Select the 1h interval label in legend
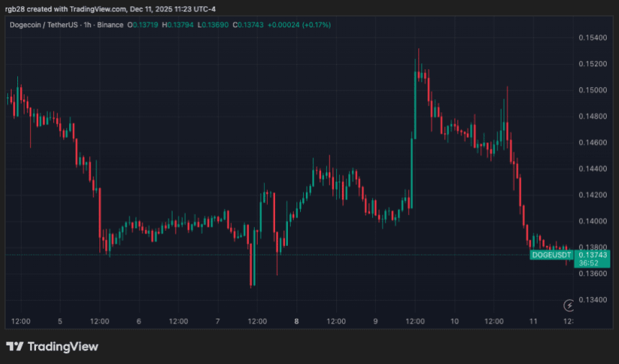This screenshot has width=619, height=364. [x=87, y=25]
